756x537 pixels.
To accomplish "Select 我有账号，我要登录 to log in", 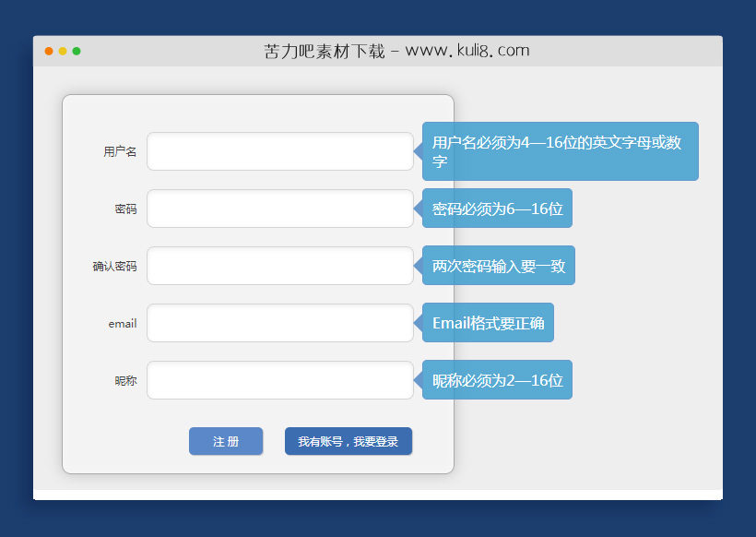I will (x=348, y=441).
